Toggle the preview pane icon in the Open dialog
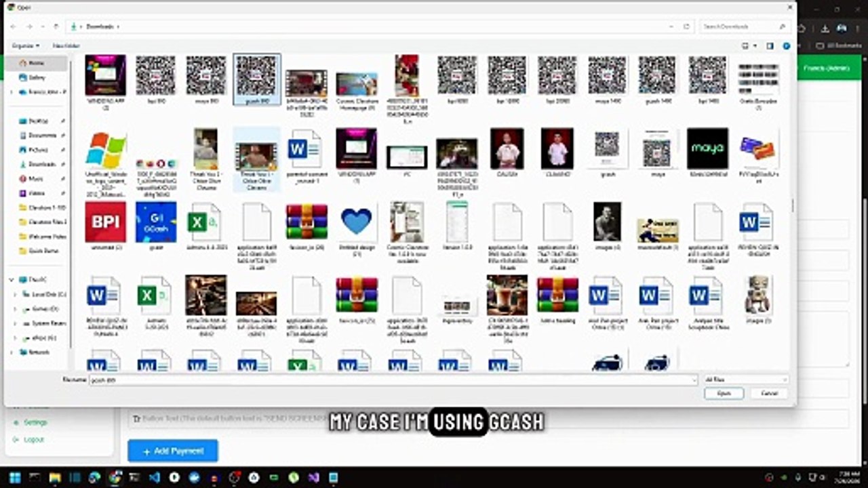Viewport: 868px width, 488px height. tap(770, 46)
